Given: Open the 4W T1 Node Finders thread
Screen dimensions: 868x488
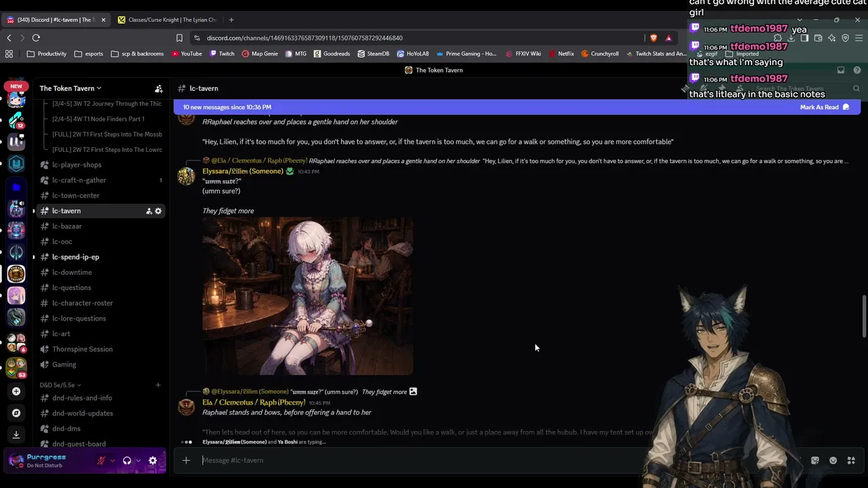Looking at the screenshot, I should pyautogui.click(x=98, y=119).
